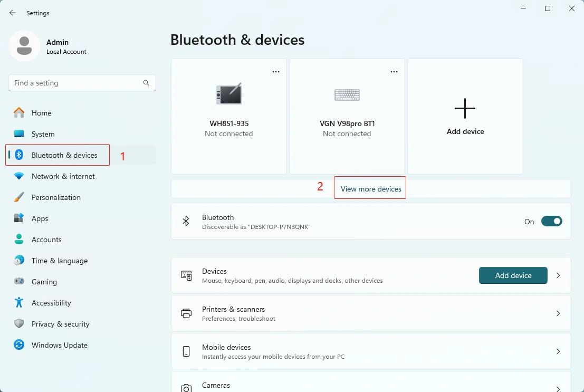
Task: Click the Personalization paintbrush icon
Action: [19, 197]
